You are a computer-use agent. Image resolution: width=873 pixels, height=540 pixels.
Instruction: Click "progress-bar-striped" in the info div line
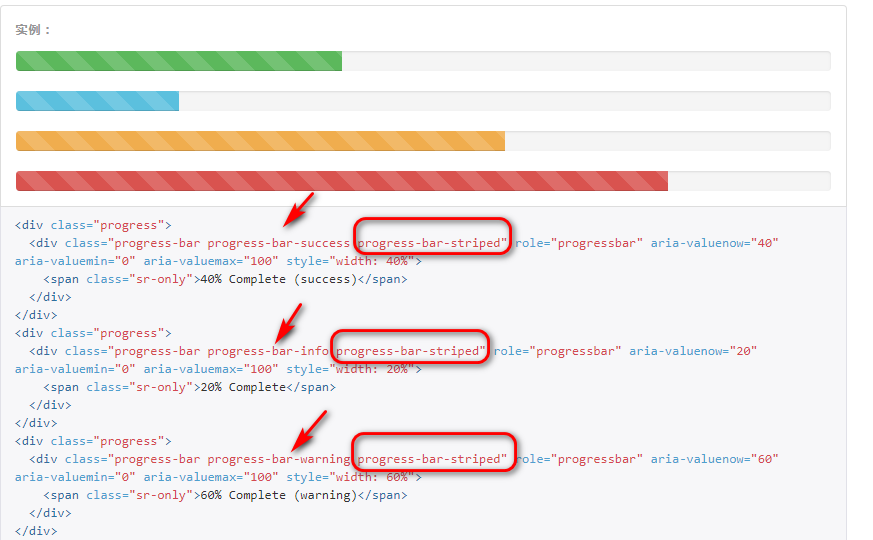pos(408,351)
